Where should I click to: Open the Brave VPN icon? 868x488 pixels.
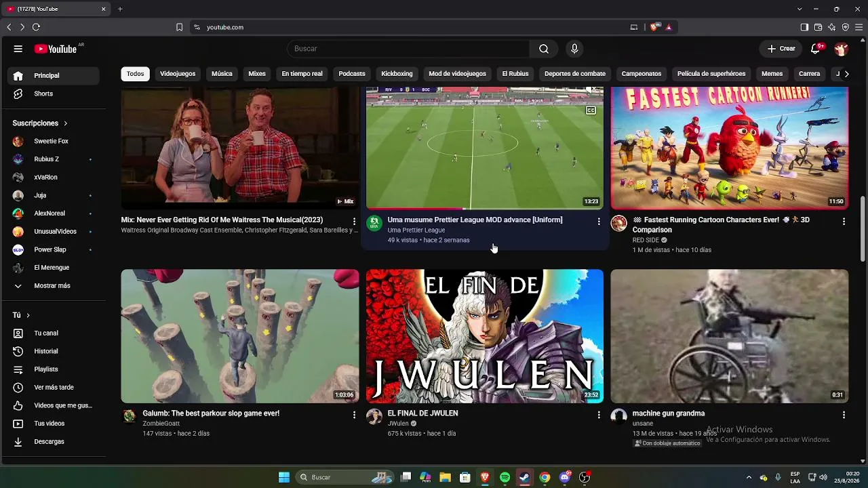(845, 27)
